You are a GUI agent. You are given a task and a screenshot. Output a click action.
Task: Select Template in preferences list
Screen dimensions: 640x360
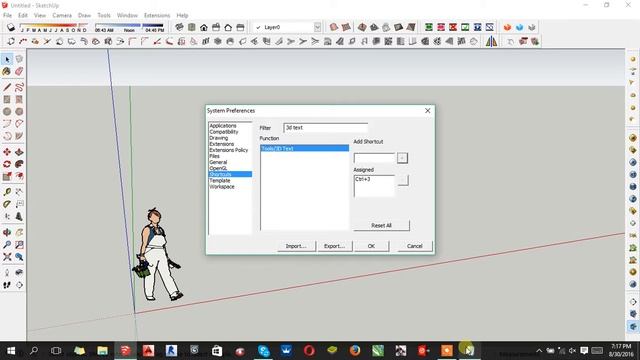pyautogui.click(x=220, y=180)
